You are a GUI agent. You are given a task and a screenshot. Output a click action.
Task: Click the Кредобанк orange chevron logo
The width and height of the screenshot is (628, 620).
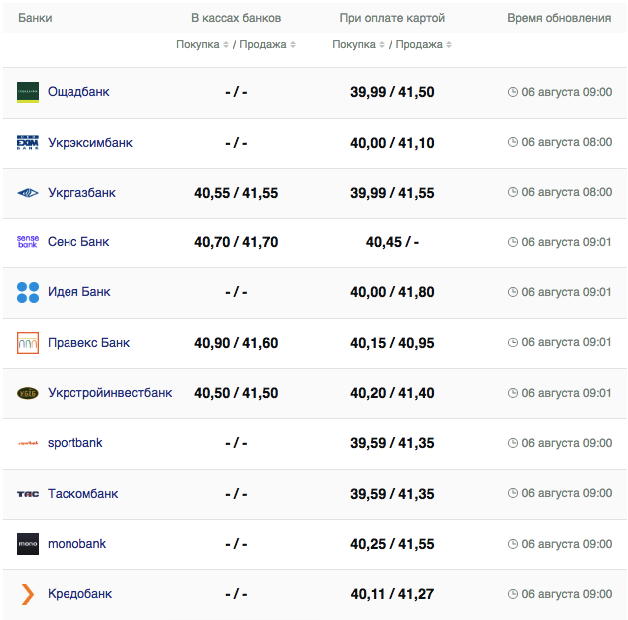28,594
